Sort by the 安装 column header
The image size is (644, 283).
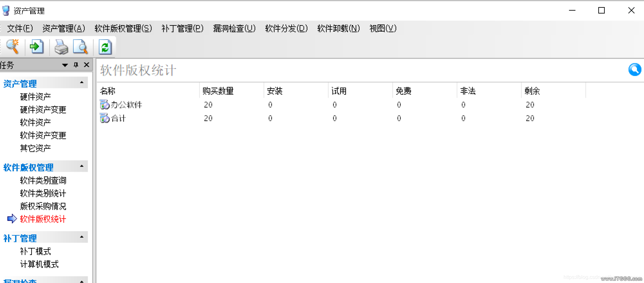pyautogui.click(x=296, y=91)
